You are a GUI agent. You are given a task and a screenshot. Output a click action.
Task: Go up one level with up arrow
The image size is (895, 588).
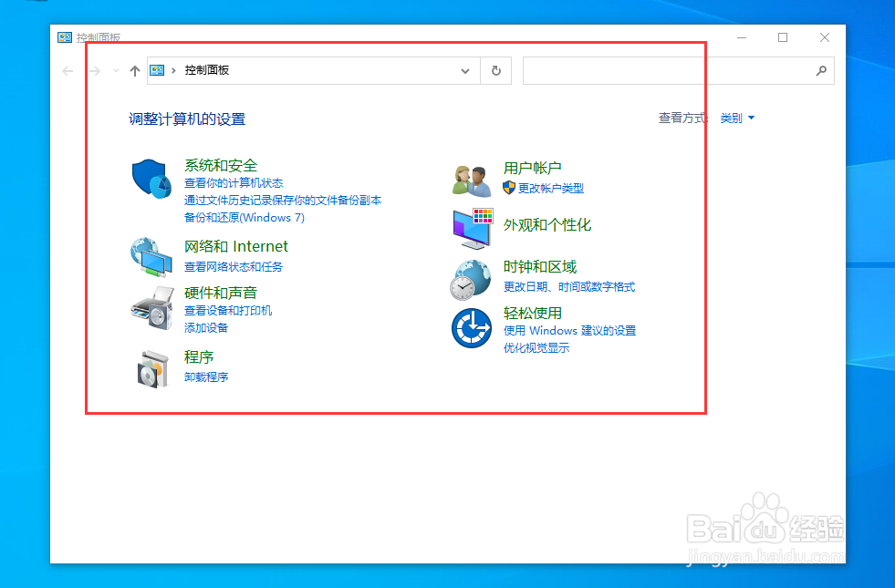(x=135, y=71)
